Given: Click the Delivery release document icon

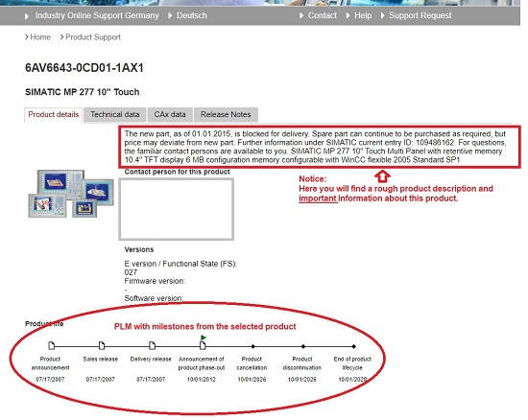Looking at the screenshot, I should pos(153,345).
